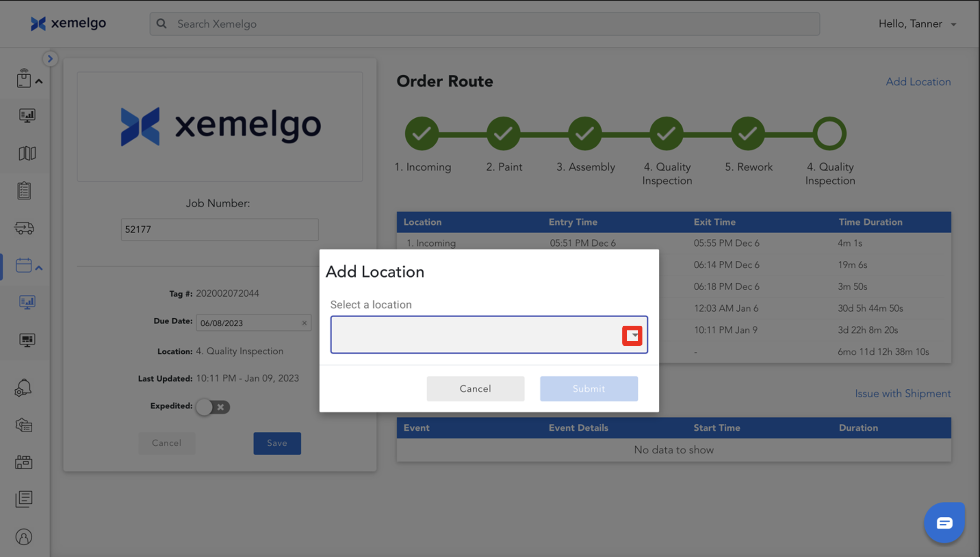Click the reports document sidebar icon
Screen dimensions: 980x557
[24, 499]
